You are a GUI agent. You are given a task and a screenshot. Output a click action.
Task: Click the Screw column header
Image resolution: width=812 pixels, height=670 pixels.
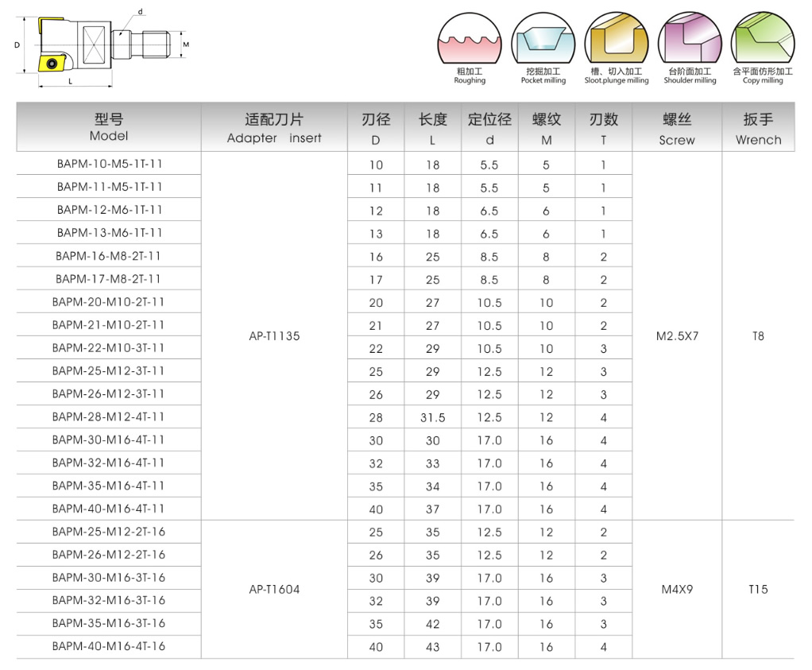[x=677, y=127]
